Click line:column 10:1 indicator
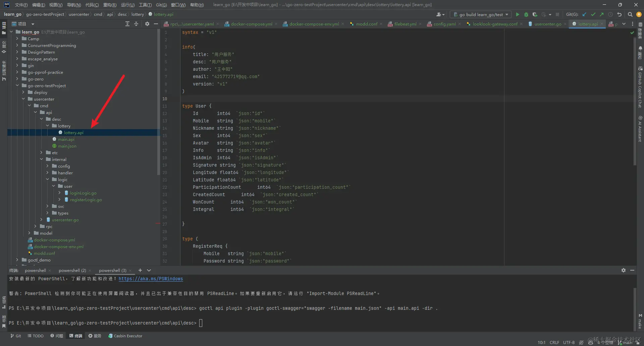The height and width of the screenshot is (346, 644). pos(541,342)
